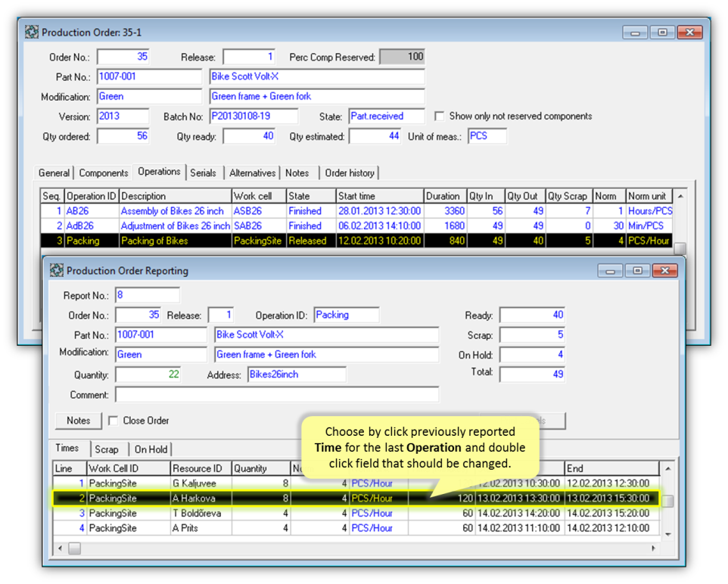This screenshot has height=584, width=728.
Task: Click the Production Order window title icon
Action: (32, 32)
